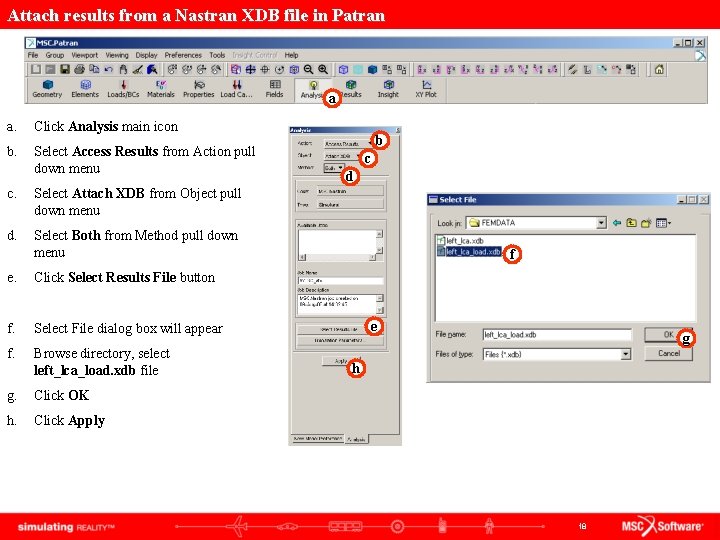The height and width of the screenshot is (540, 720).
Task: Select the Wireframe display cube icon
Action: click(x=343, y=69)
